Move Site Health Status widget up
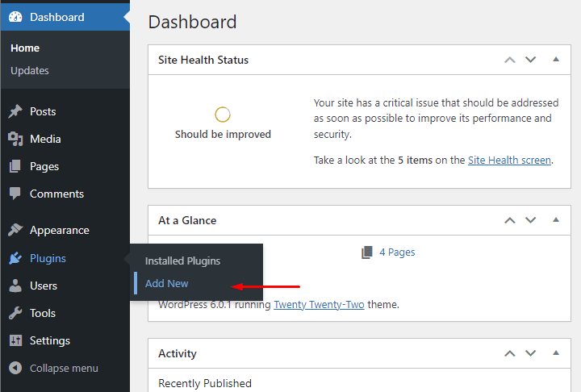Image resolution: width=581 pixels, height=392 pixels. [510, 60]
